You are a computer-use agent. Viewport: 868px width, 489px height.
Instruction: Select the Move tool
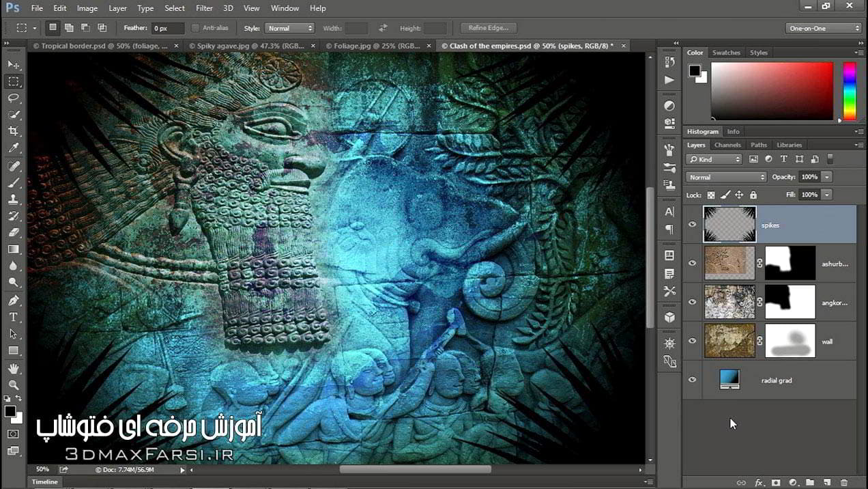pyautogui.click(x=14, y=65)
